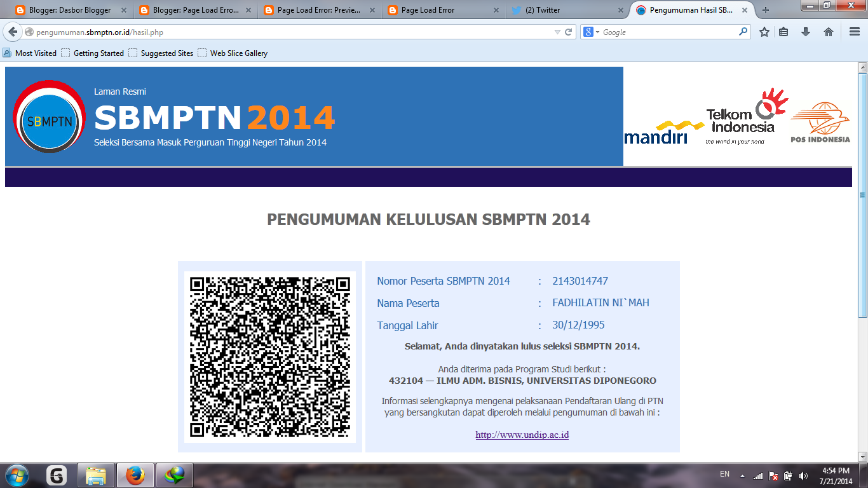Open the Suggested Sites bookmark

[161, 53]
